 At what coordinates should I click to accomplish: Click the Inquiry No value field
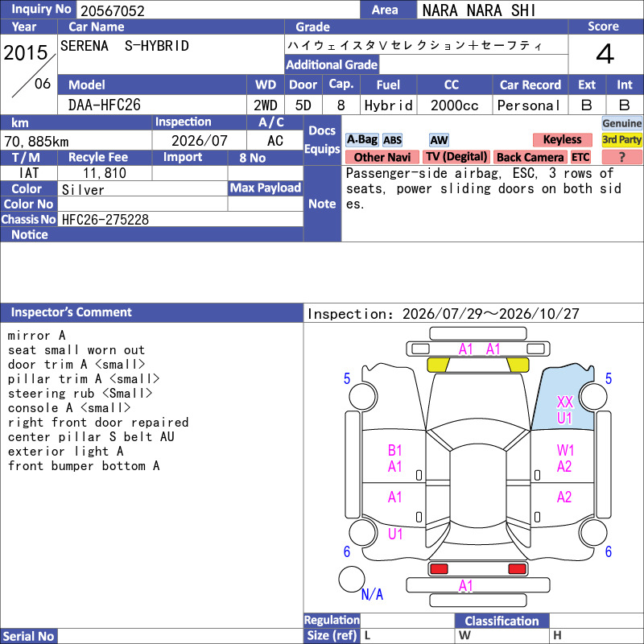point(217,10)
